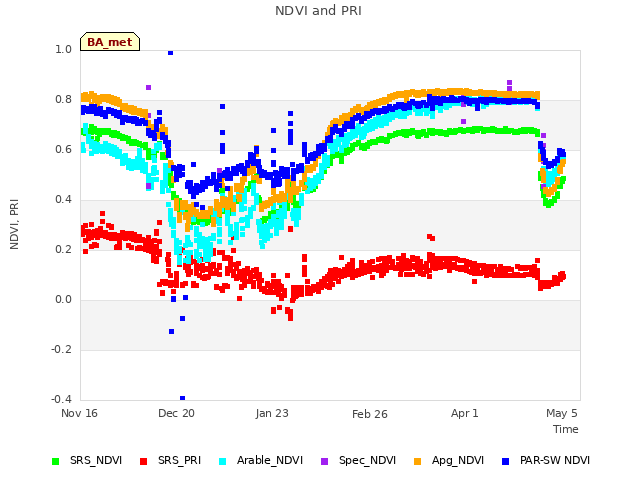The image size is (640, 480).
Task: Click the blue outlier point at -0.4
Action: (182, 398)
